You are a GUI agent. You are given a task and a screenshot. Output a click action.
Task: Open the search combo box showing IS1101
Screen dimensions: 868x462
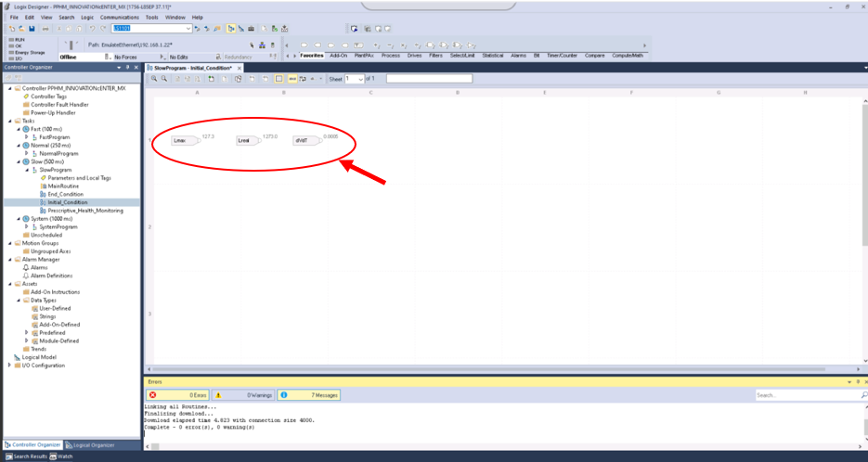(x=151, y=28)
